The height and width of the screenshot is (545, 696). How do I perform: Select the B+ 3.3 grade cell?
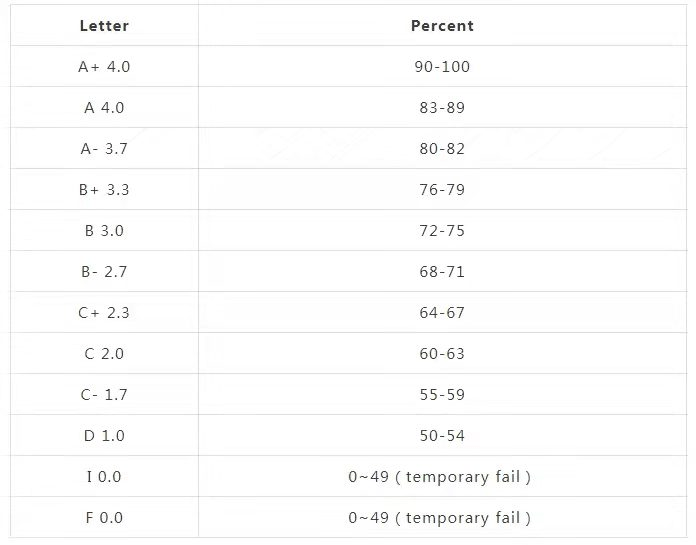point(104,190)
